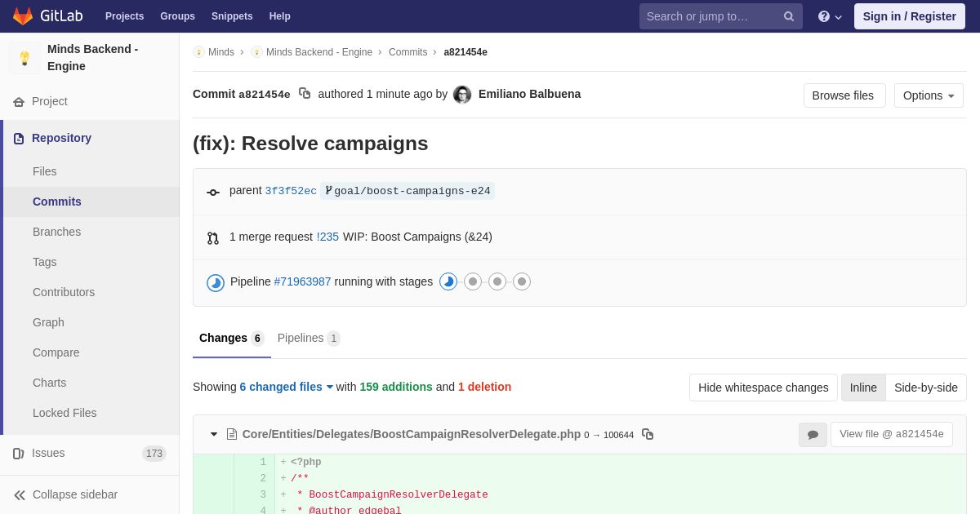
Task: Open the Projects menu in top bar
Action: pos(124,16)
